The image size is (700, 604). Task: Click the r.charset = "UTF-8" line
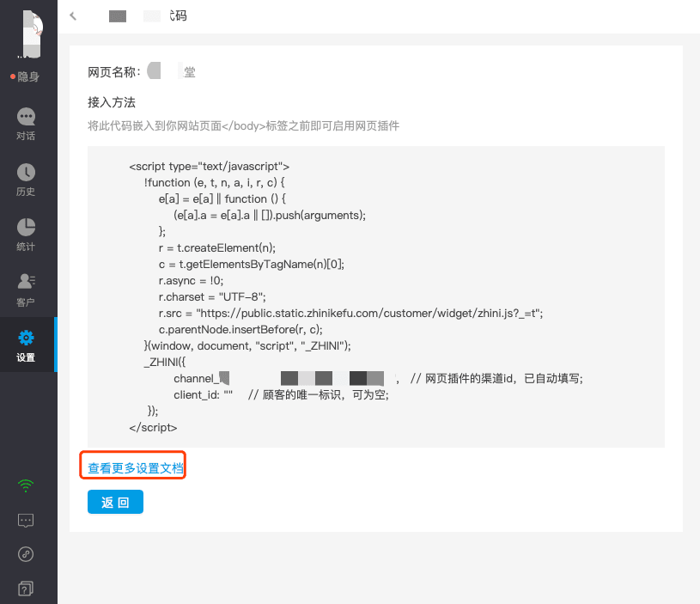(212, 297)
